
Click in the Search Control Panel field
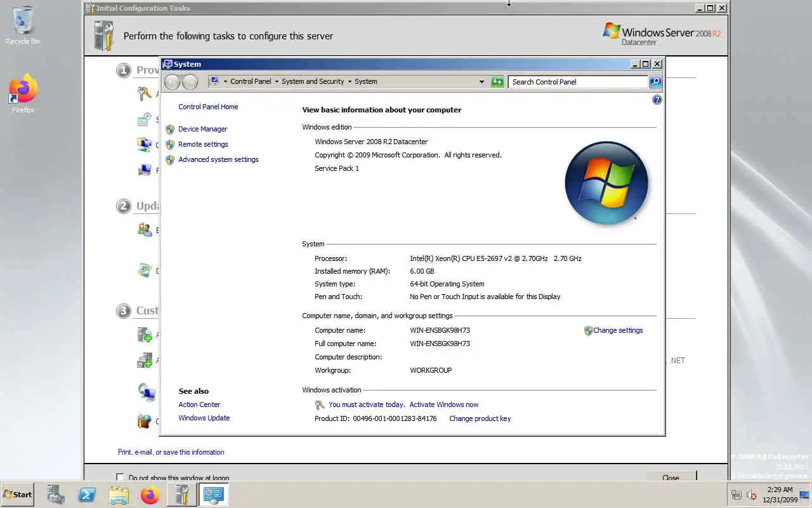[x=578, y=81]
